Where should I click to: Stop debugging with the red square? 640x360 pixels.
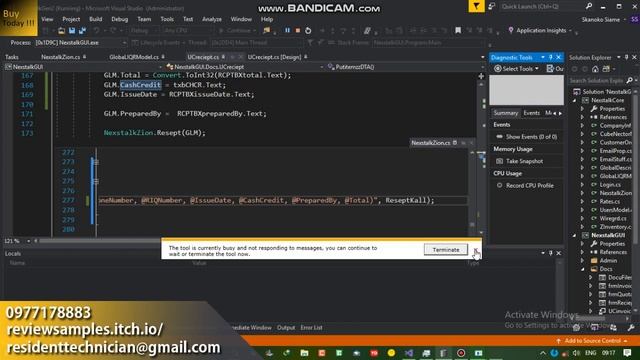coord(298,30)
